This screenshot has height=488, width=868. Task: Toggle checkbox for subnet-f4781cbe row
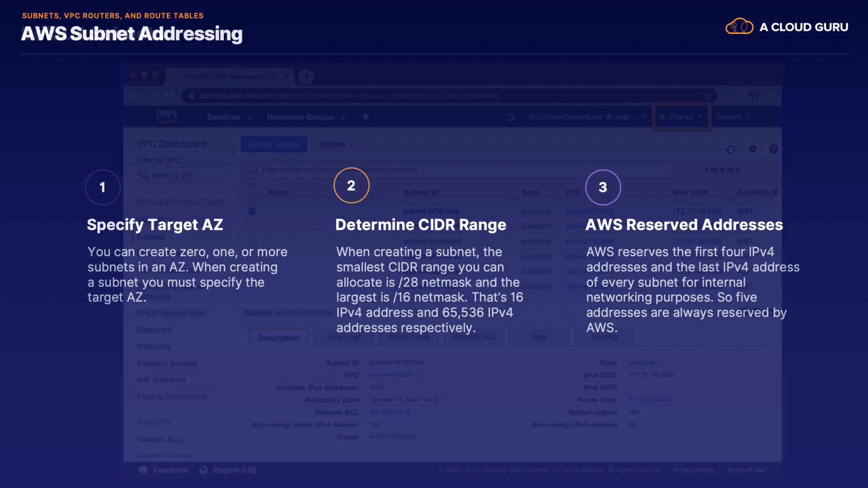coord(252,211)
